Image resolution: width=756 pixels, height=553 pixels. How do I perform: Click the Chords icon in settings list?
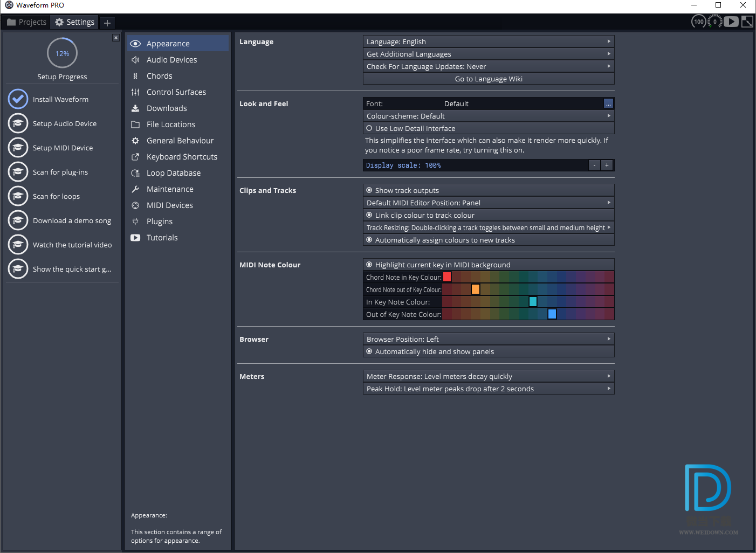135,76
